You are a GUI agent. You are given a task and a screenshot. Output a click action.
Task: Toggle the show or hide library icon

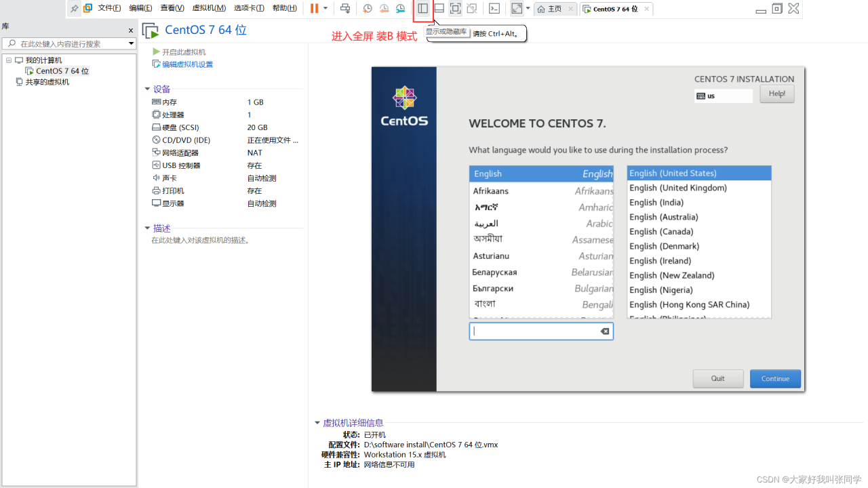pos(422,8)
